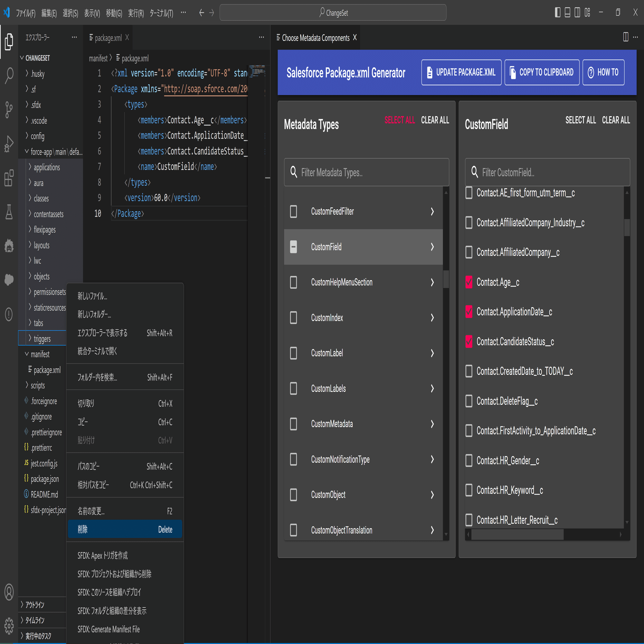Screen dimensions: 644x644
Task: Expand the classes folder
Action: coord(41,199)
